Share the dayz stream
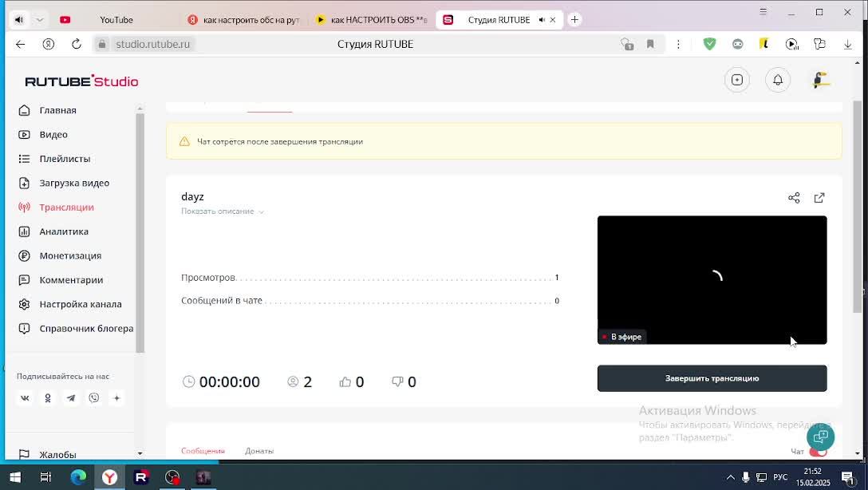868x490 pixels. [794, 198]
